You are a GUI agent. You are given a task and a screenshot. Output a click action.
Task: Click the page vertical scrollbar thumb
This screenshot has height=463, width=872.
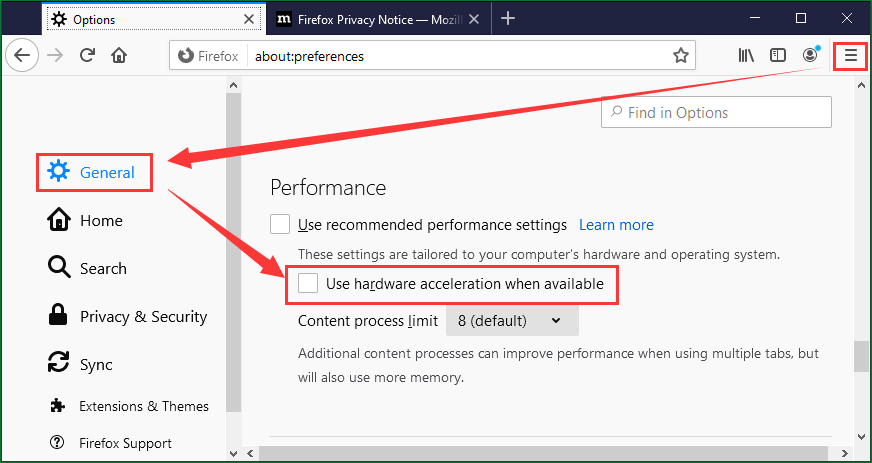[860, 357]
